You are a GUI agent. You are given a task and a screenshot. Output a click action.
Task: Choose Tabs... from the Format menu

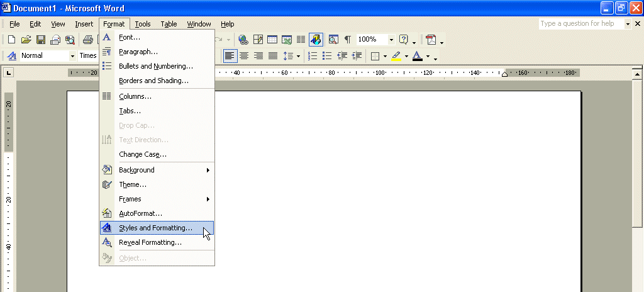[157, 111]
